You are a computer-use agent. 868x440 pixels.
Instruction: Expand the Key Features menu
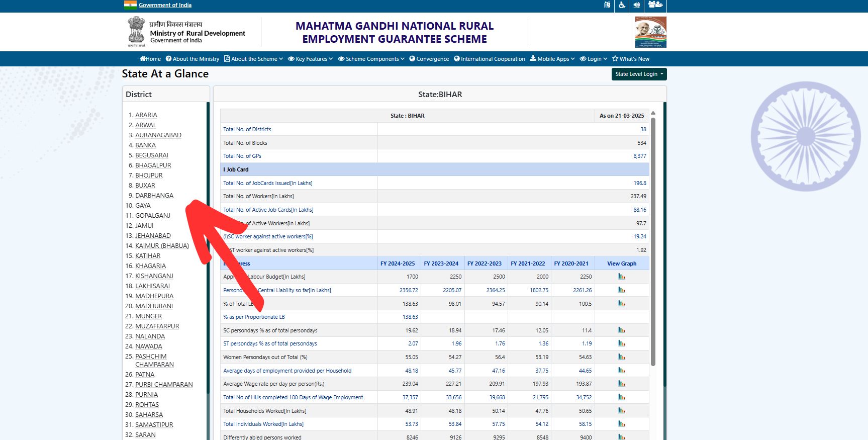tap(311, 59)
